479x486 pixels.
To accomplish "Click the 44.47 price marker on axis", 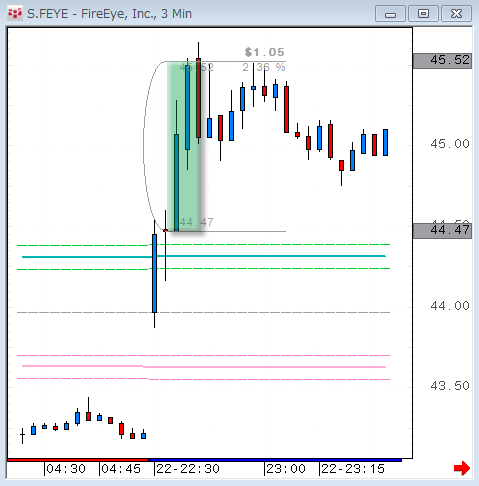I will click(442, 230).
